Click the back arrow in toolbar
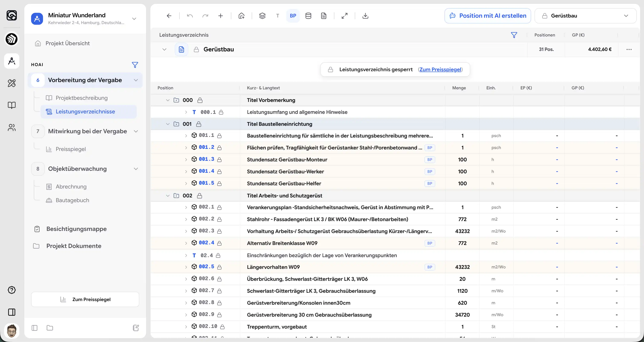This screenshot has height=342, width=644. pos(169,16)
